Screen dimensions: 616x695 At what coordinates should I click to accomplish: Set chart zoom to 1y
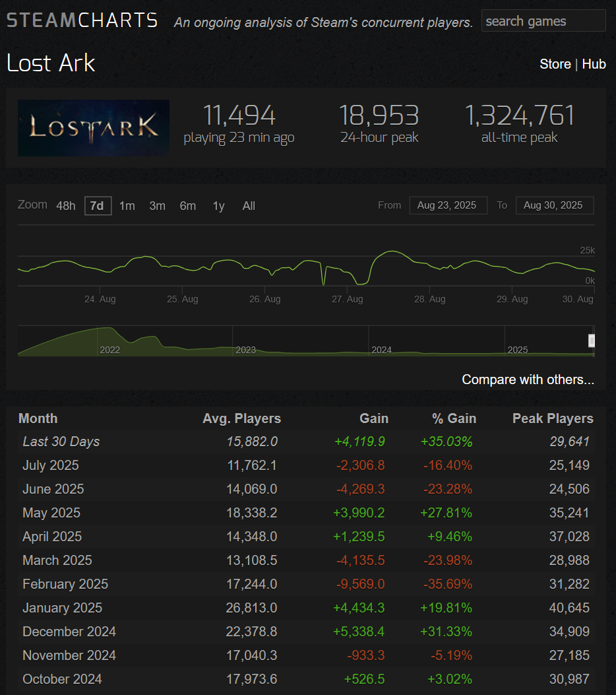[x=218, y=206]
